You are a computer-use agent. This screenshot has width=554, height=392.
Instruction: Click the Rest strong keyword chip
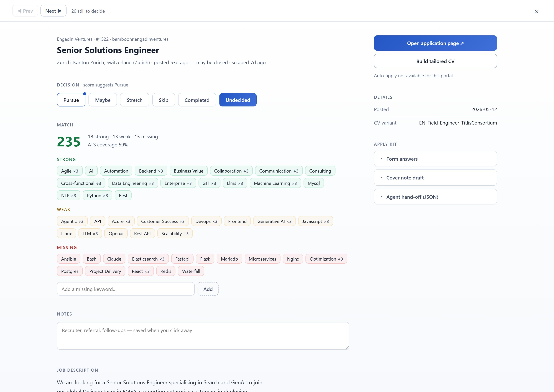point(123,195)
